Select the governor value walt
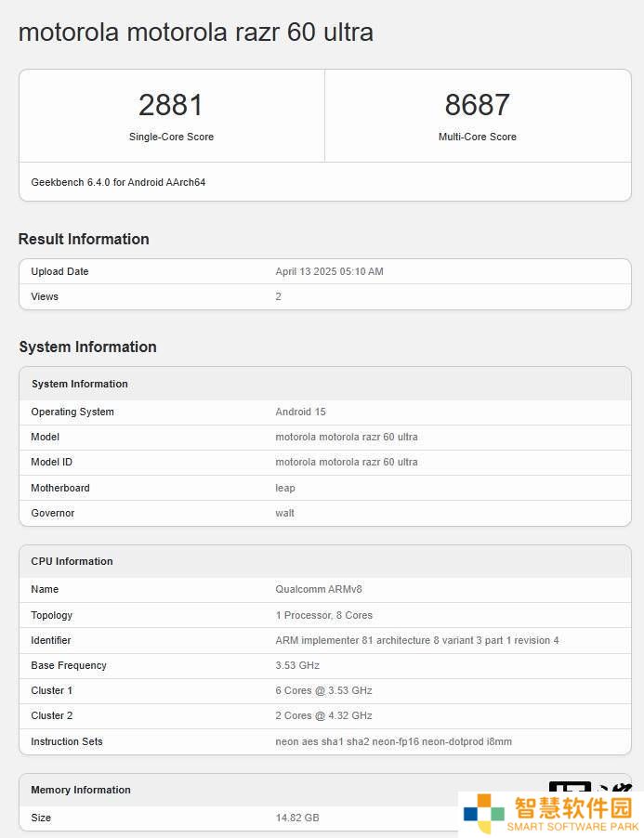Viewport: 644px width, 838px height. coord(285,513)
